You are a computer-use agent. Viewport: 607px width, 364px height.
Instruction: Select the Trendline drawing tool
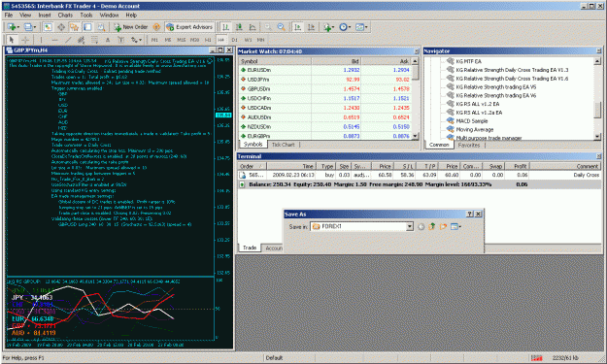68,40
